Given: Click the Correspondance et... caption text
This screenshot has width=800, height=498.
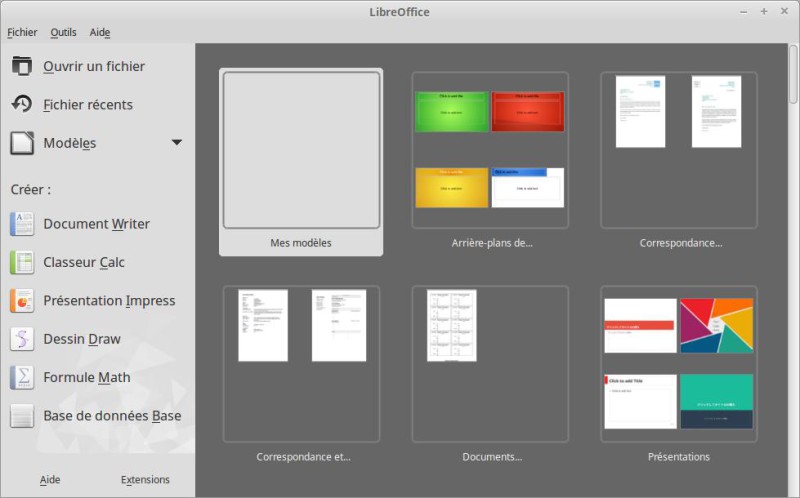Looking at the screenshot, I should tap(303, 457).
